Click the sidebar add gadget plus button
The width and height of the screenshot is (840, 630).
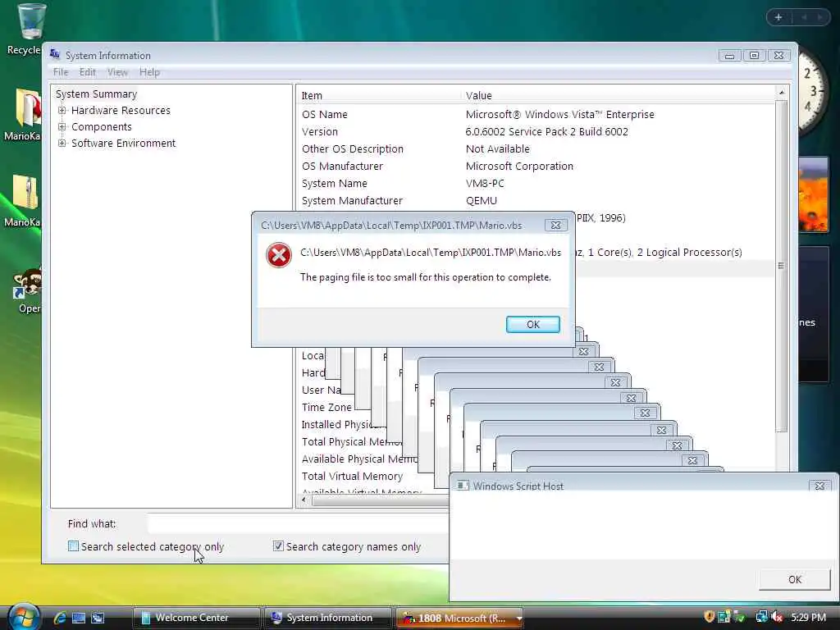click(x=778, y=17)
